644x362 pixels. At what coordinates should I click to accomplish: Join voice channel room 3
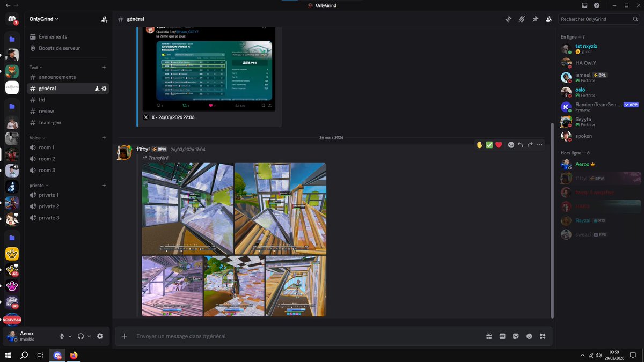click(68, 170)
